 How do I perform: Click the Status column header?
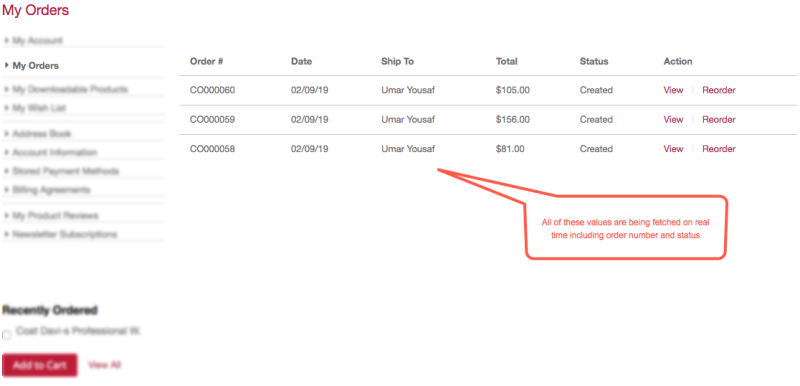click(594, 61)
